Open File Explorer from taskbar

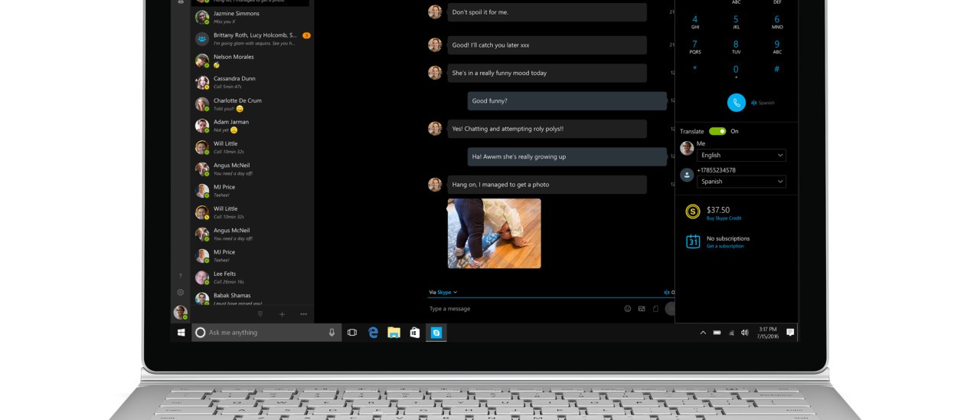[394, 333]
